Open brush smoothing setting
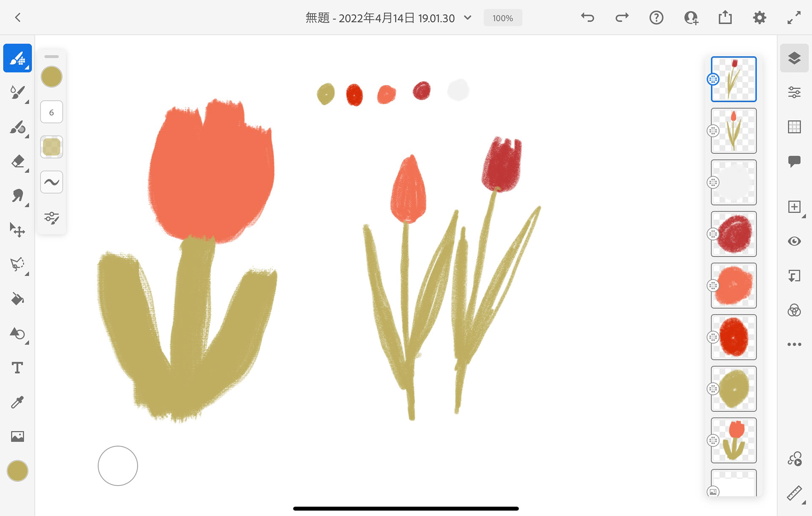 click(52, 182)
